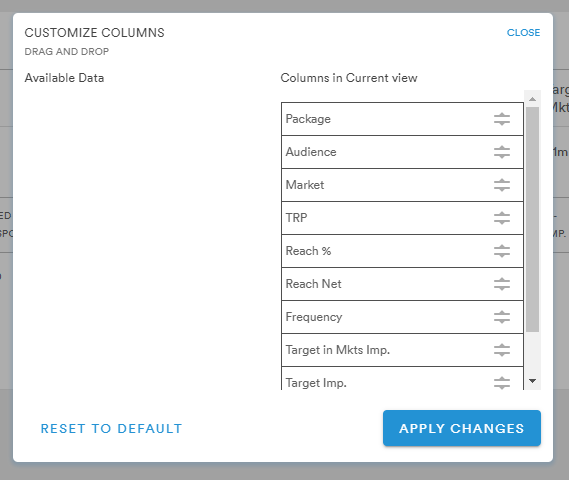Close the Customize Columns dialog

click(x=523, y=33)
